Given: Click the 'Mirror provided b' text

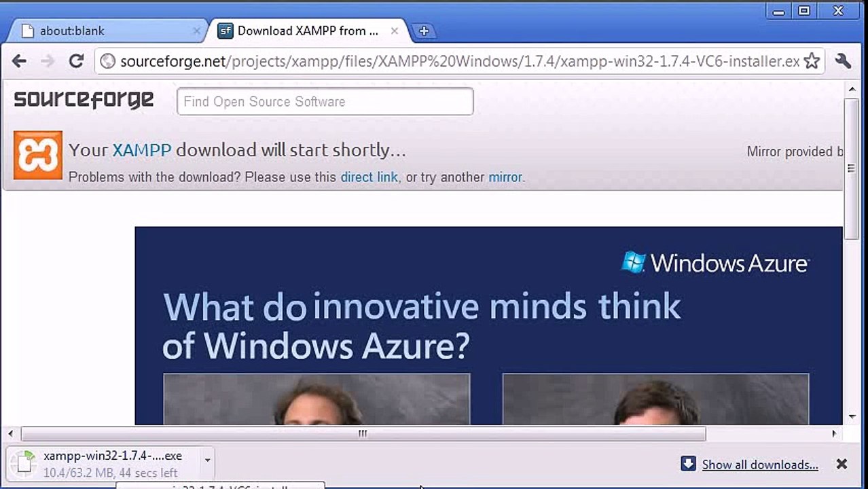Looking at the screenshot, I should [x=795, y=151].
